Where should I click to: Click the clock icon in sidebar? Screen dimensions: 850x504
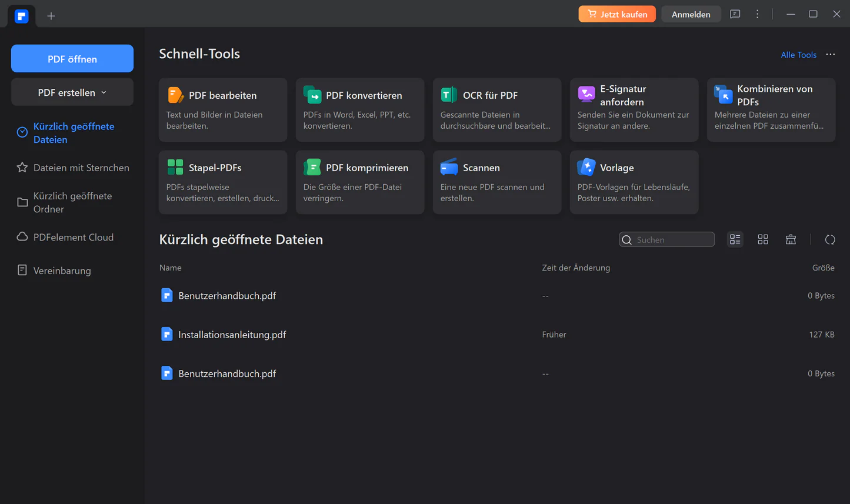coord(22,132)
